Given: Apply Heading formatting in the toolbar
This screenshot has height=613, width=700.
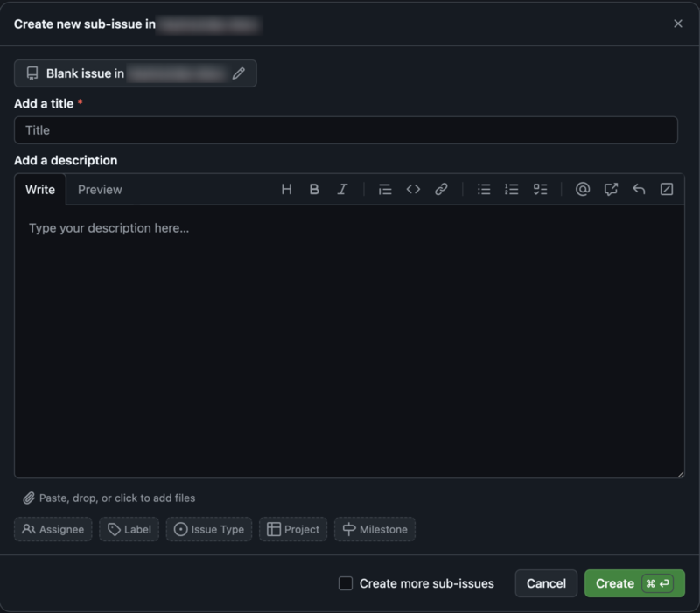Looking at the screenshot, I should (286, 189).
